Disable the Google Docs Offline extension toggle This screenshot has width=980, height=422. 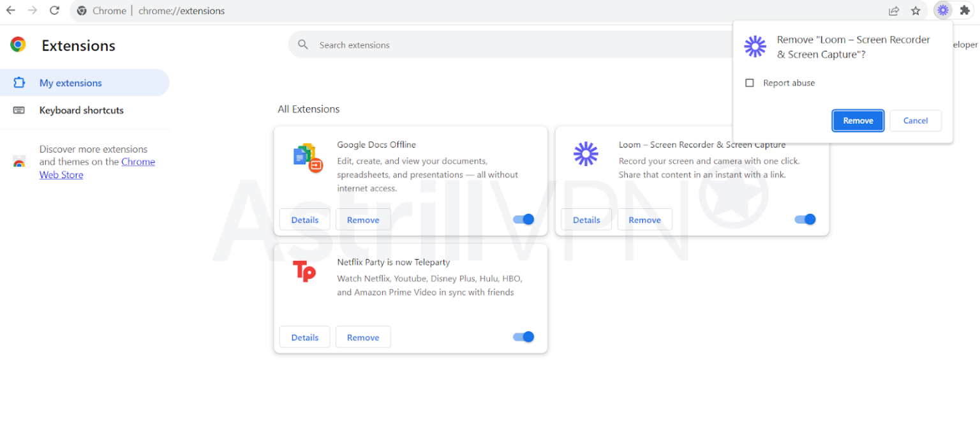523,219
